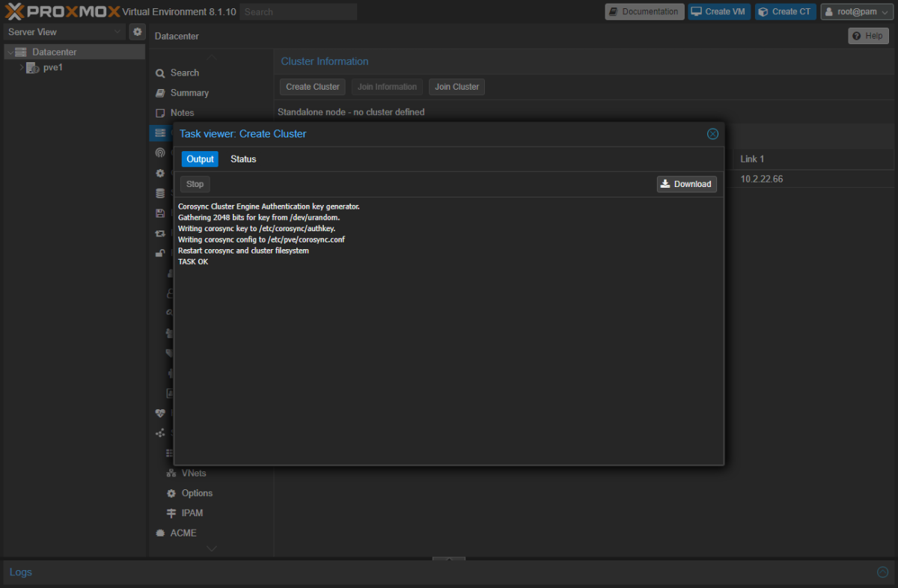Viewport: 898px width, 588px height.
Task: Open the VNets menu entry
Action: (193, 474)
